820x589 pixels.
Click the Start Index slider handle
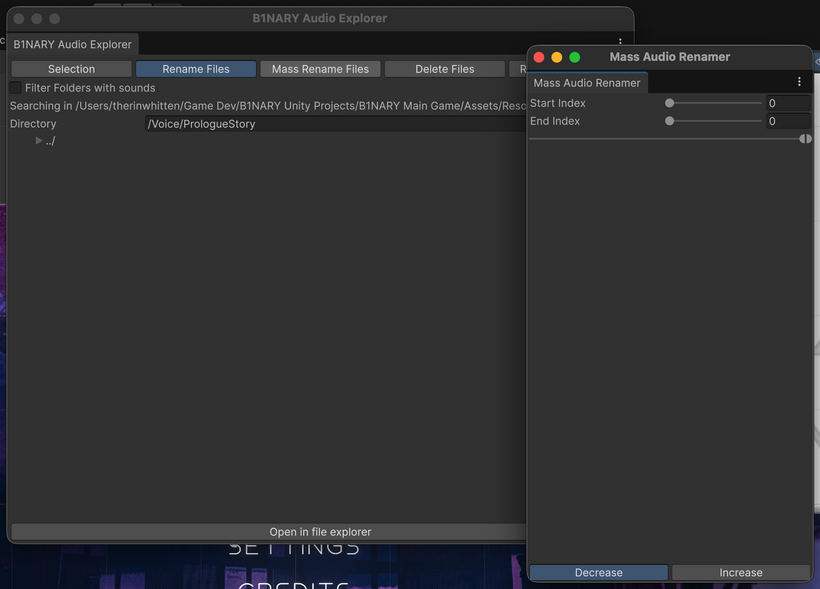[x=670, y=103]
